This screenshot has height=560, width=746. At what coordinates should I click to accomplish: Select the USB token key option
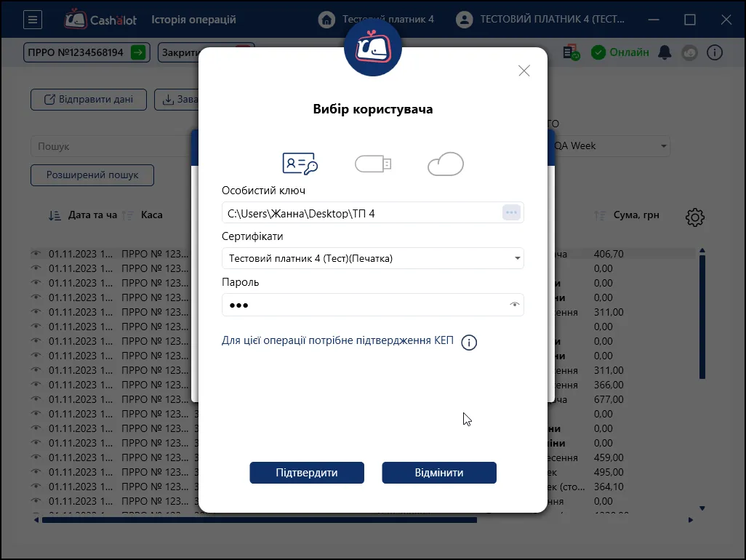pyautogui.click(x=373, y=164)
